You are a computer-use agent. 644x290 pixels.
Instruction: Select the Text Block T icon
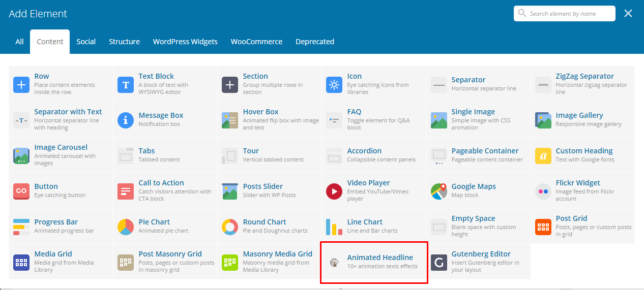click(126, 85)
